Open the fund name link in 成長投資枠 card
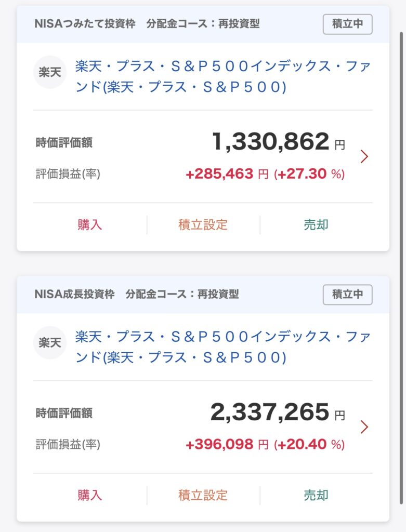 (x=222, y=347)
